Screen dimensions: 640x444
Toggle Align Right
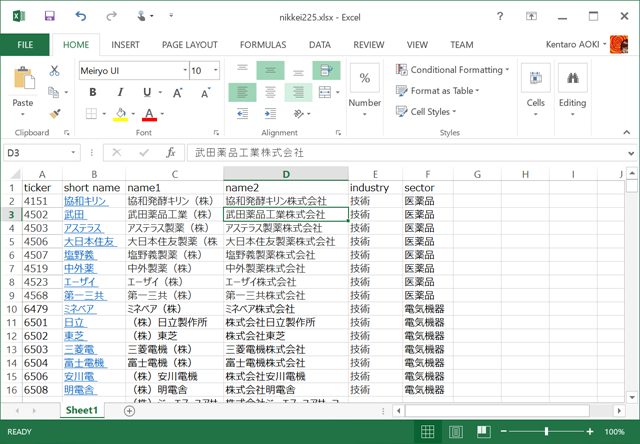click(298, 92)
